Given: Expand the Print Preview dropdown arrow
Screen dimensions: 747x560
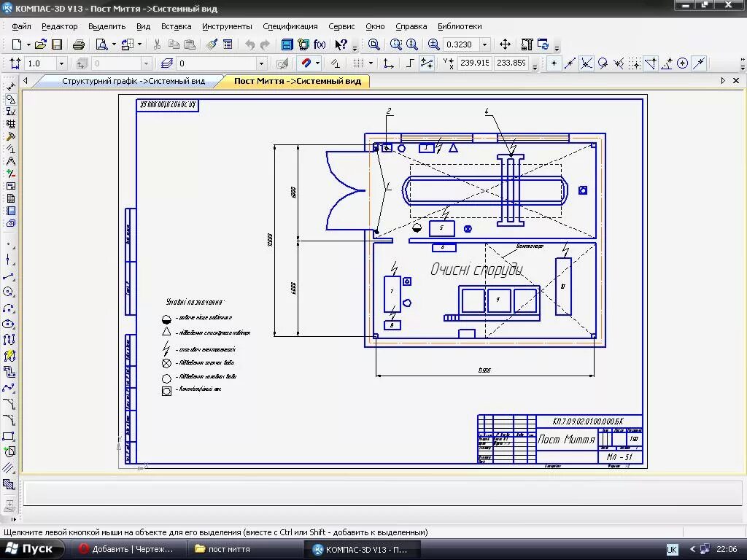Looking at the screenshot, I should (x=114, y=44).
